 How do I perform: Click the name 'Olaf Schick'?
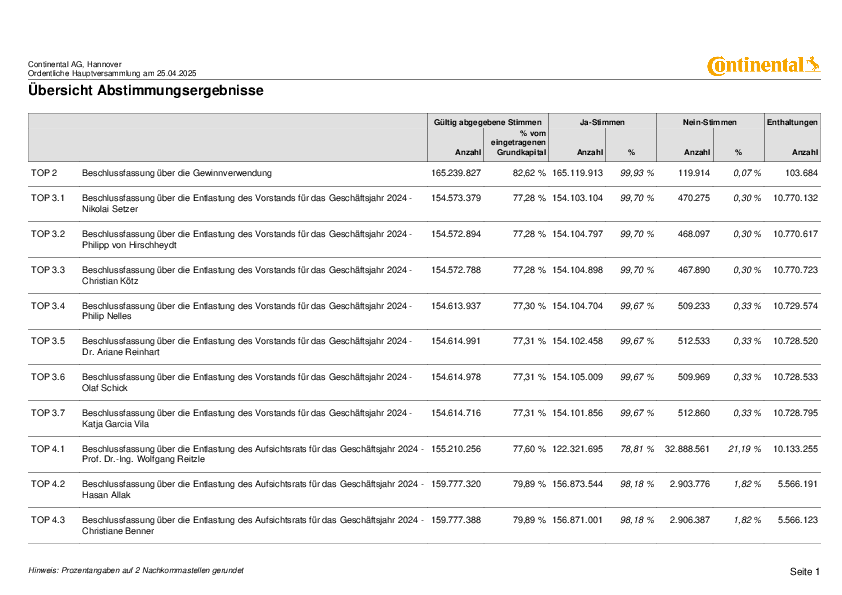(x=105, y=388)
